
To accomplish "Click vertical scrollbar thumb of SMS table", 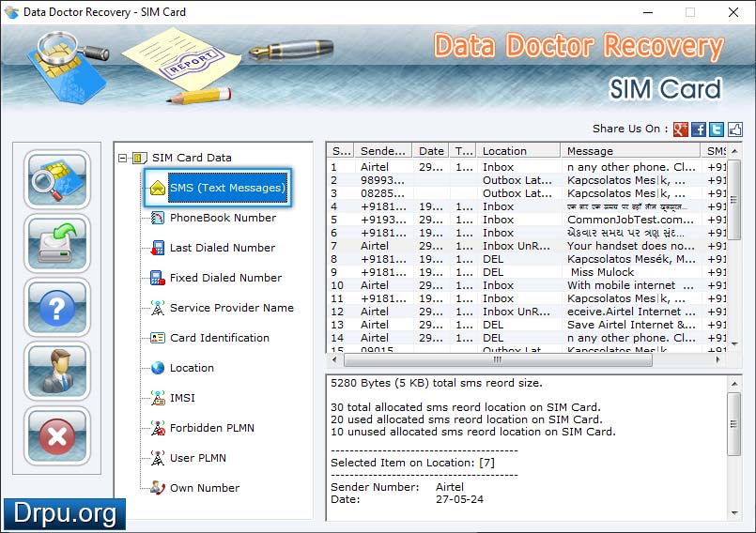I will pyautogui.click(x=734, y=200).
